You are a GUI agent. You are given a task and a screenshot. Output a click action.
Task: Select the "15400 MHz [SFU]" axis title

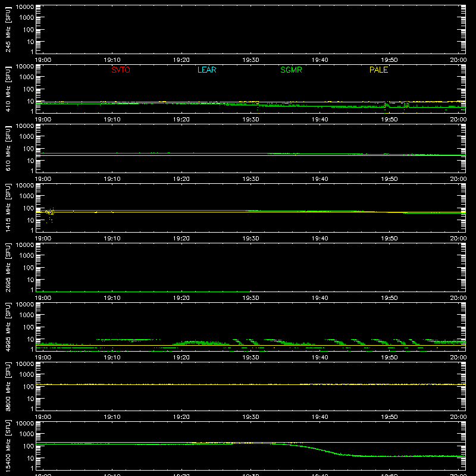[x=8, y=446]
